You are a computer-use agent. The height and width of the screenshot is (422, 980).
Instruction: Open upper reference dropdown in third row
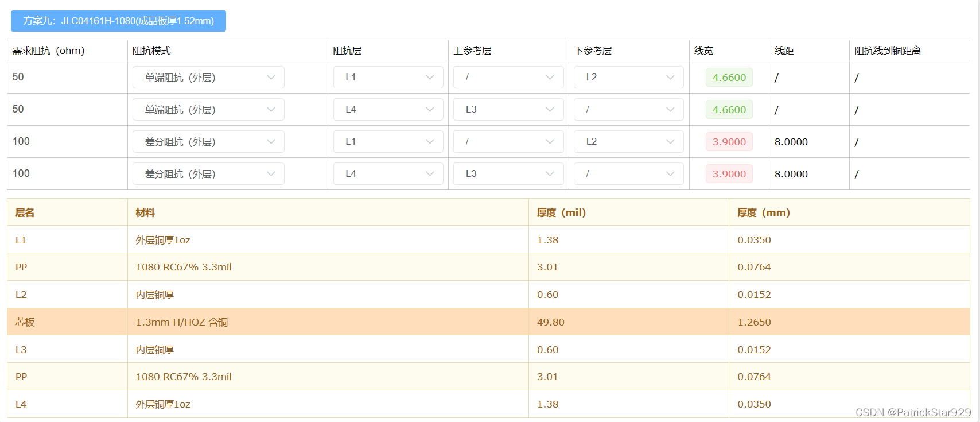pos(508,142)
